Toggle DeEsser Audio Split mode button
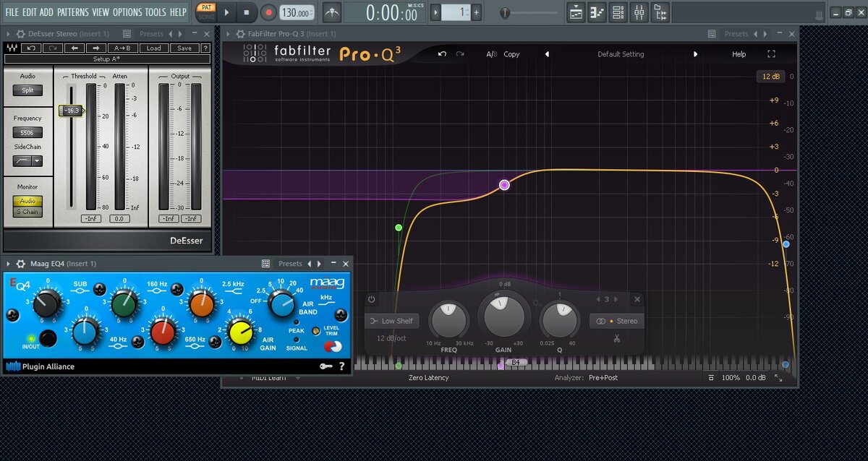 click(27, 90)
